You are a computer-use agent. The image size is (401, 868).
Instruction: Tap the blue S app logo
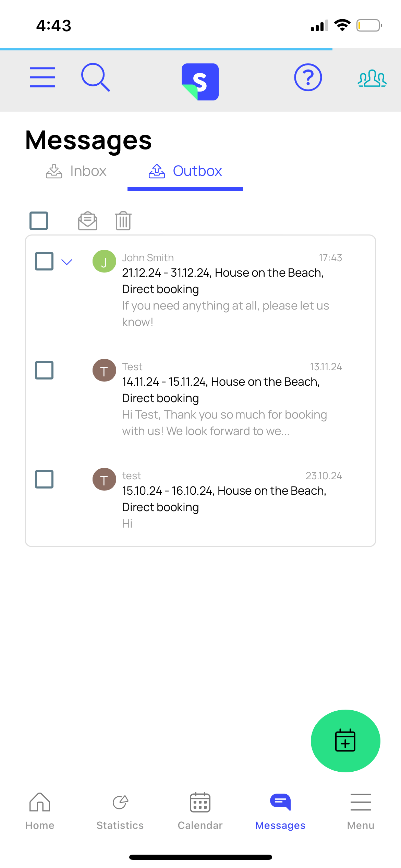point(200,82)
